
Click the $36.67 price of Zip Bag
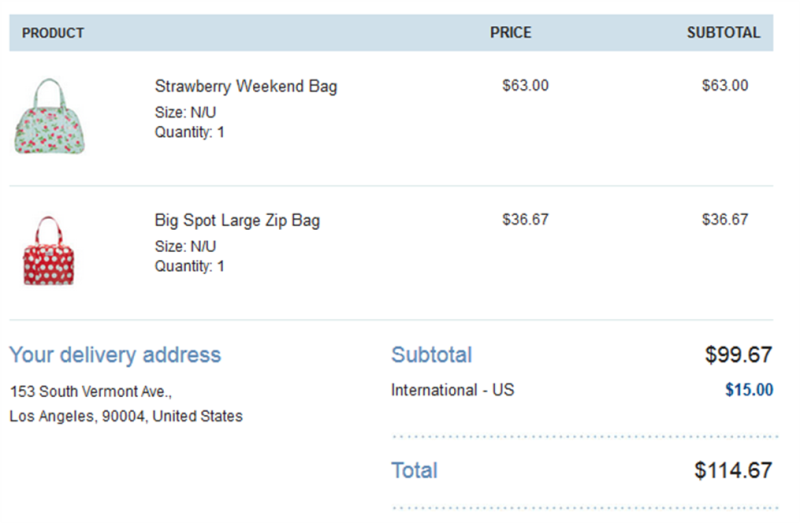[x=526, y=219]
